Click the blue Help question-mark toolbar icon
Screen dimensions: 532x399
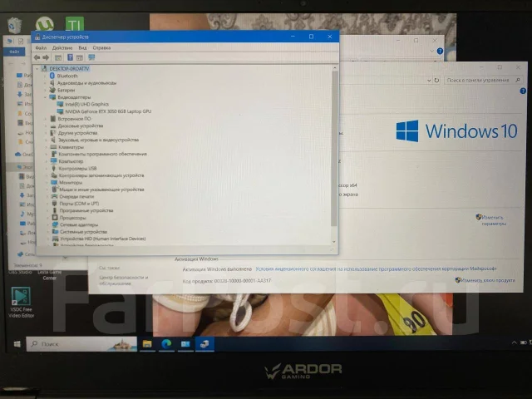click(70, 57)
